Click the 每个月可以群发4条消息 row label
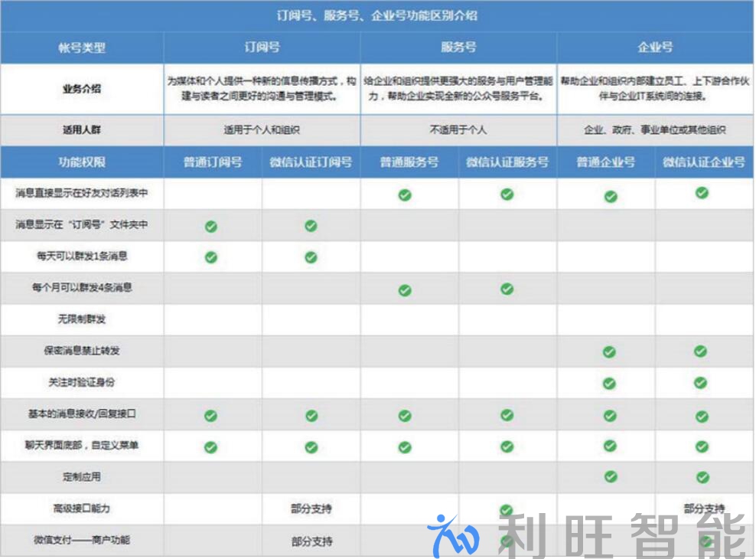 tap(82, 287)
